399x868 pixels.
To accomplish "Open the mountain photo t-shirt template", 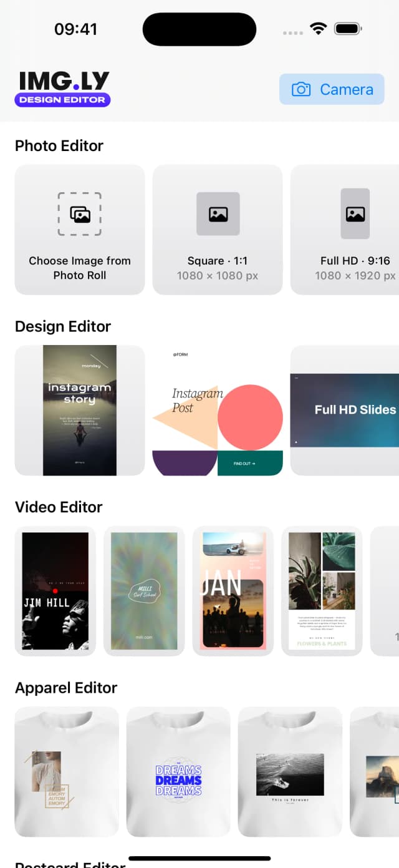I will point(375,772).
